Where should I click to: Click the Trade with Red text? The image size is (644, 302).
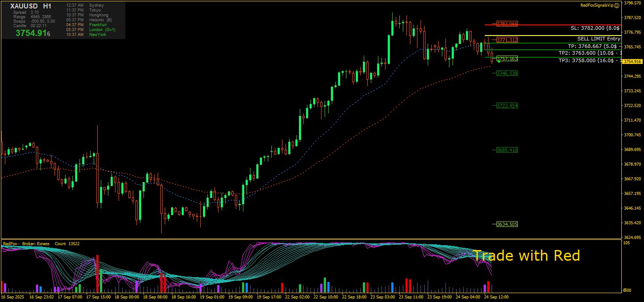point(526,256)
